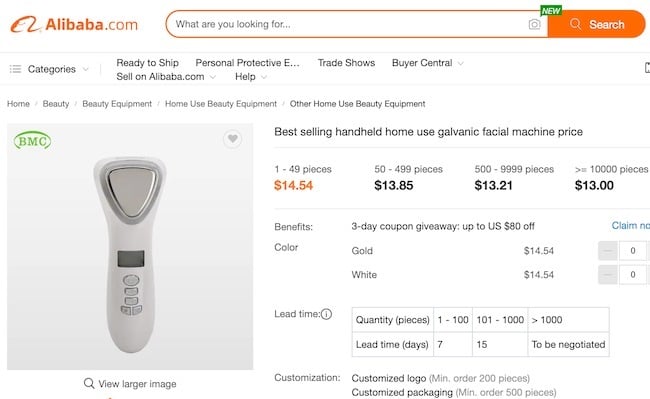650x399 pixels.
Task: Click the search input field
Action: (348, 24)
